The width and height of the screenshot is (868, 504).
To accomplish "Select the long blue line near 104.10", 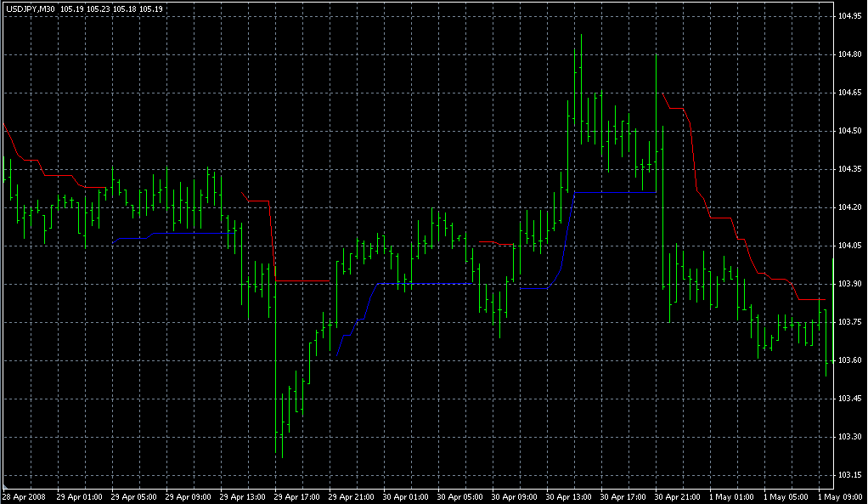I will tap(191, 232).
